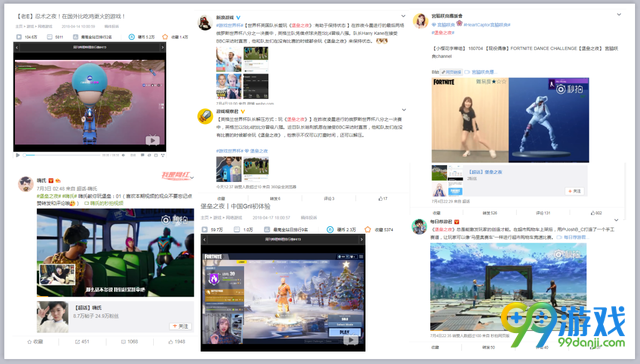Viewport: 640px width, 364px height.
Task: Open 嗨氏's avatar profile picture
Action: pos(26,184)
